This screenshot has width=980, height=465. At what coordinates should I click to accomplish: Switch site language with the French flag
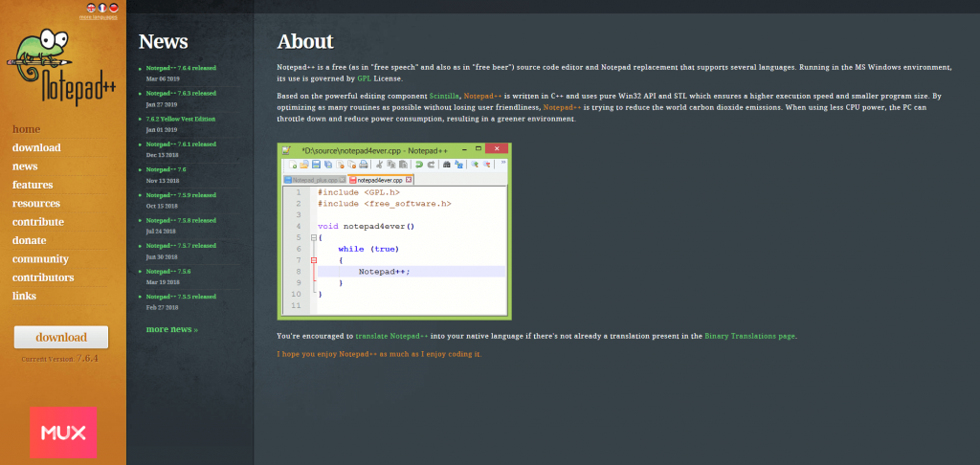click(101, 8)
